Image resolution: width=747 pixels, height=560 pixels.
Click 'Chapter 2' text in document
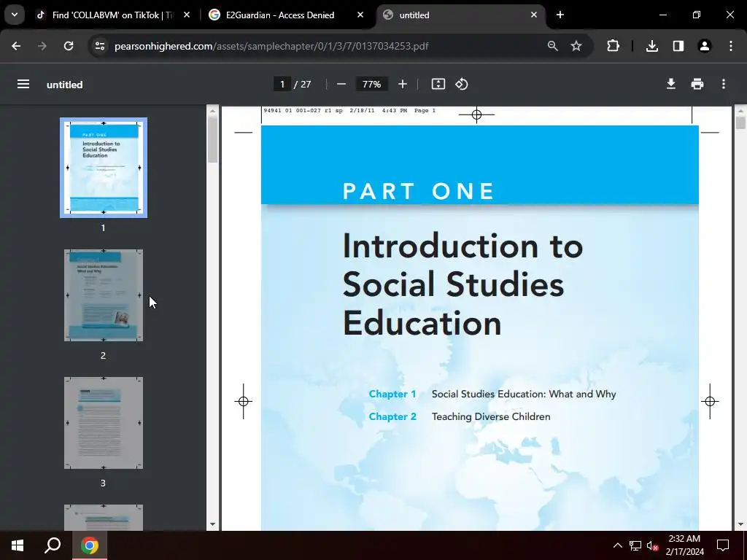click(392, 416)
